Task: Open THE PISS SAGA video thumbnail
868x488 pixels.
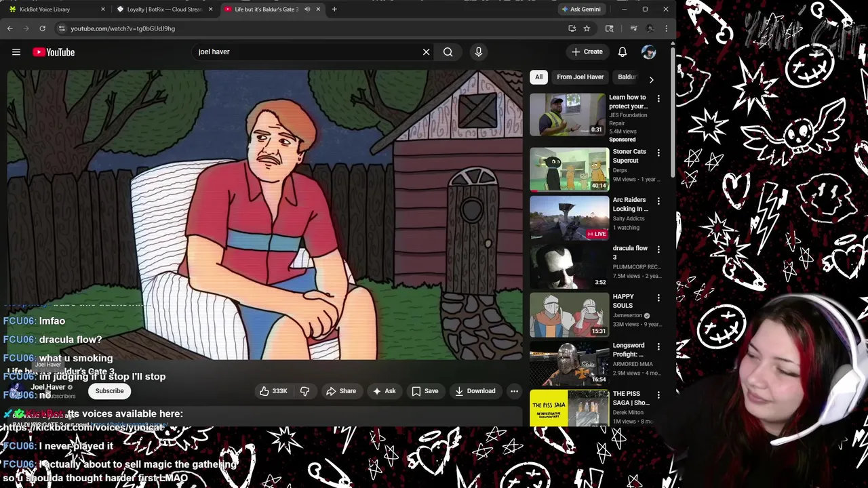Action: pos(568,408)
